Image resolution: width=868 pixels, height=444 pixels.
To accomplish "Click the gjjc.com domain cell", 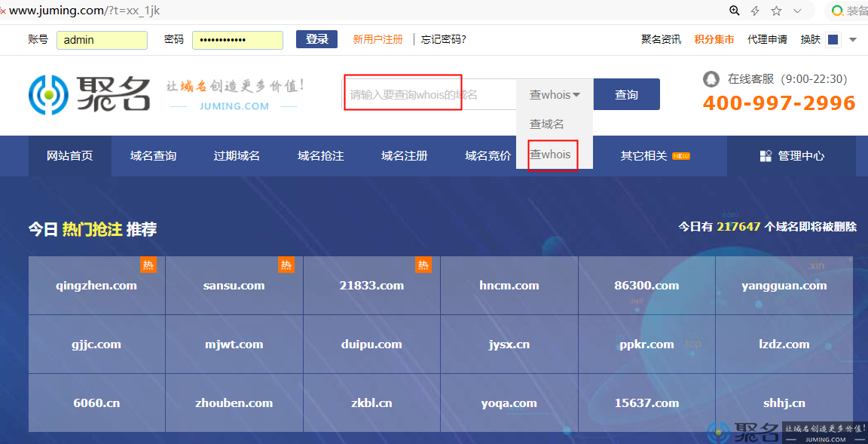I will pos(97,344).
